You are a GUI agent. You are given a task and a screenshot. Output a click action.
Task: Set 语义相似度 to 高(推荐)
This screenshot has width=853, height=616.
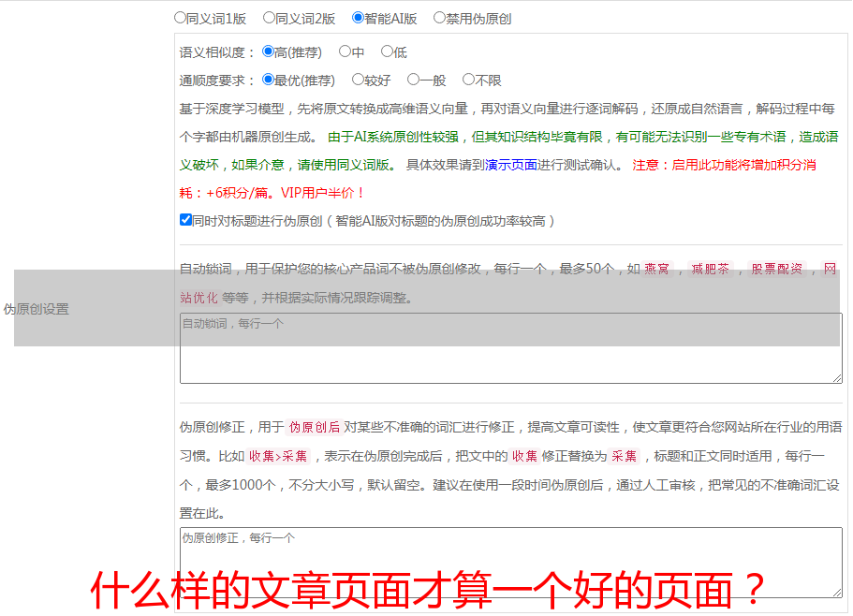268,51
